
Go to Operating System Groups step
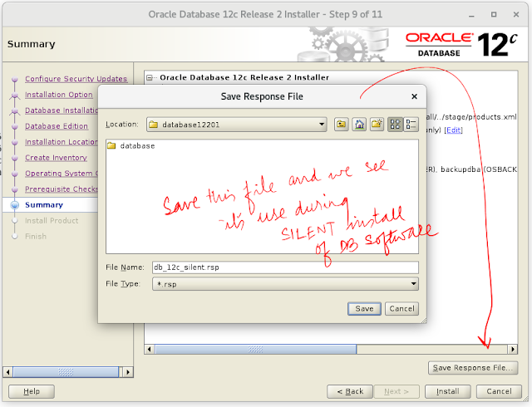[x=62, y=174]
